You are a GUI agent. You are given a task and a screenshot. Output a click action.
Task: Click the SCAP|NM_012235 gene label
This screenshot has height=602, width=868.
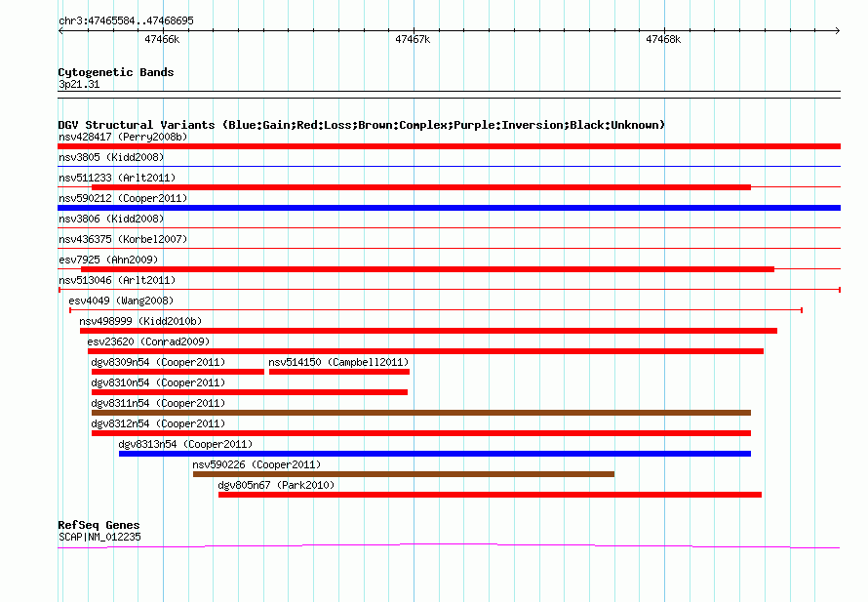[x=99, y=537]
